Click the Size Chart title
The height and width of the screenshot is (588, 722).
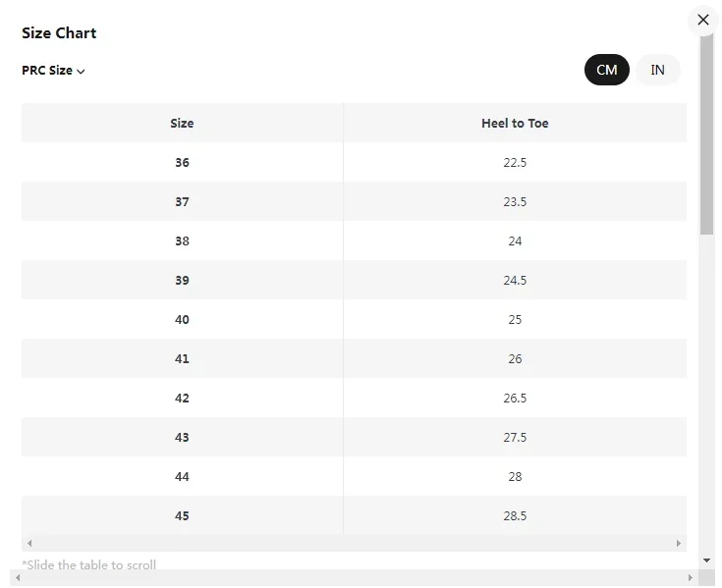(x=59, y=33)
